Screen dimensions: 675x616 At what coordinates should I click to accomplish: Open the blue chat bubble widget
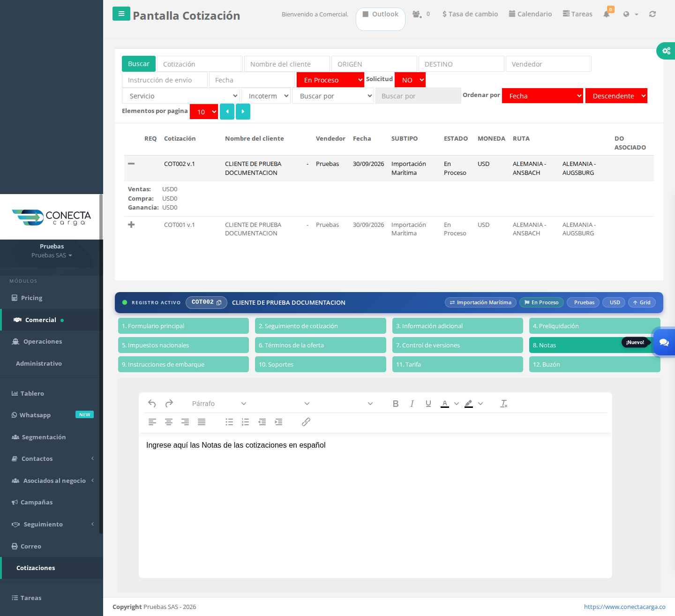click(664, 343)
